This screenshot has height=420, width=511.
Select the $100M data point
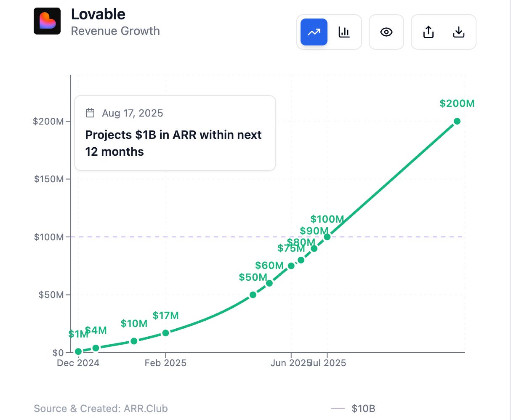(x=327, y=237)
